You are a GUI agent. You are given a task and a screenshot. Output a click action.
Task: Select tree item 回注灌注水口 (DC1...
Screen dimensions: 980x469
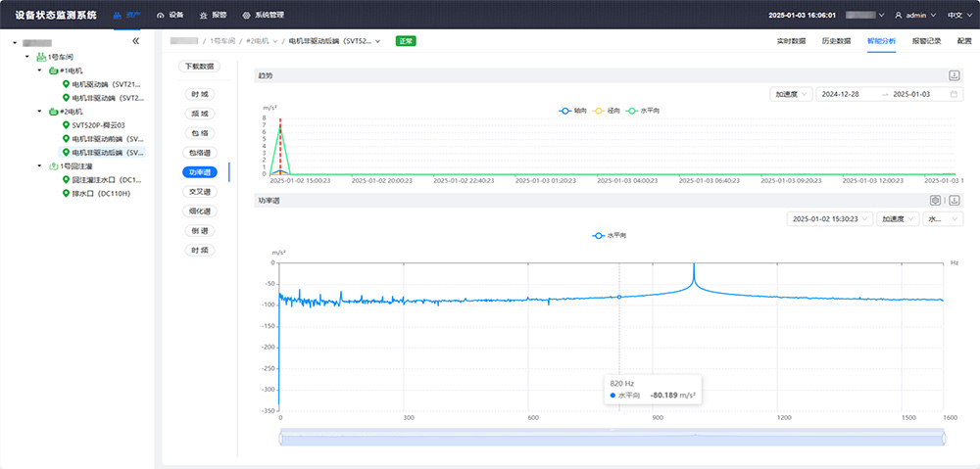click(105, 180)
